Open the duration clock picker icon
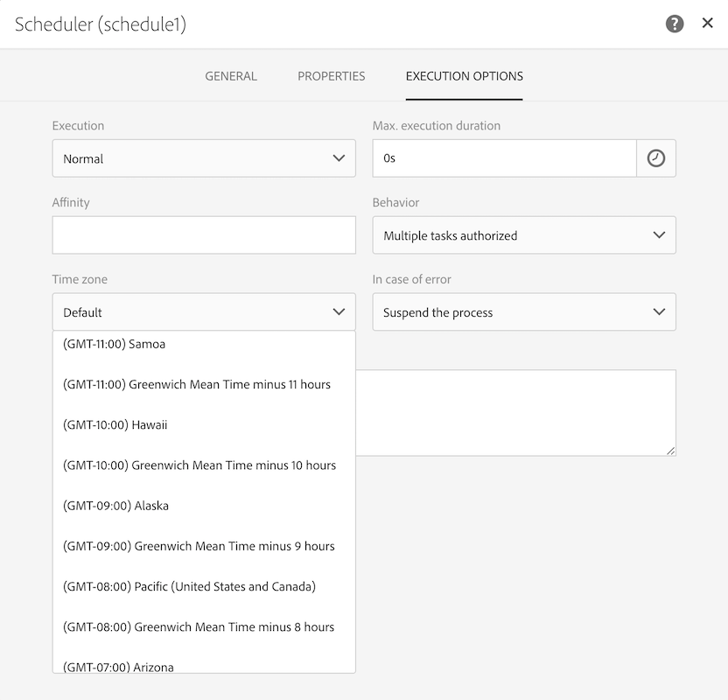This screenshot has height=700, width=728. coord(656,158)
